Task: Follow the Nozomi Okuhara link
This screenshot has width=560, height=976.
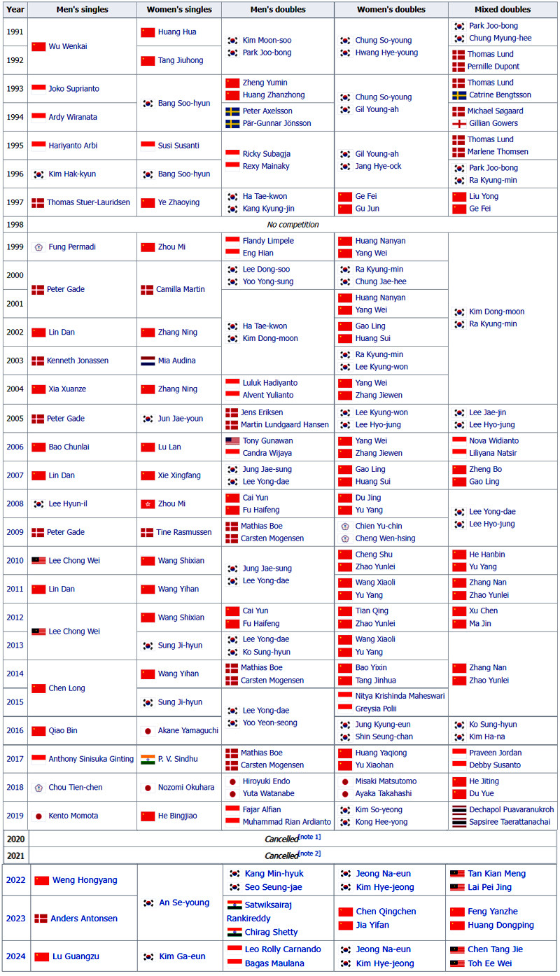Action: click(186, 787)
